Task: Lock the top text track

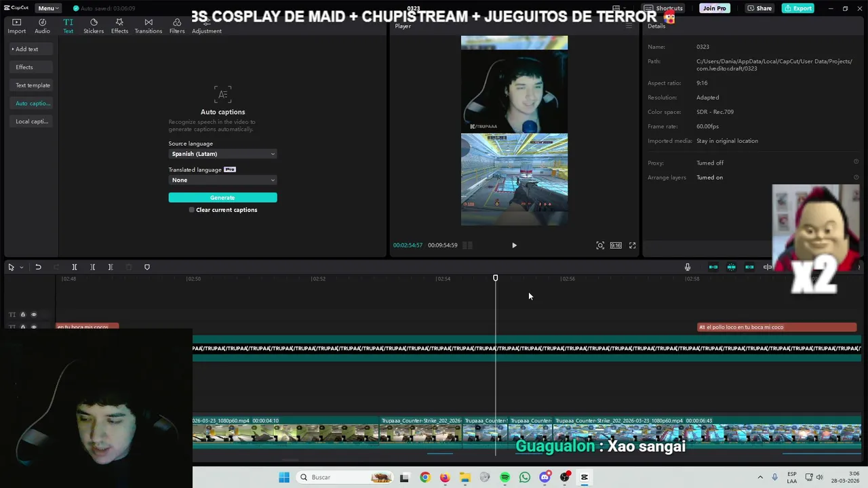Action: 22,314
